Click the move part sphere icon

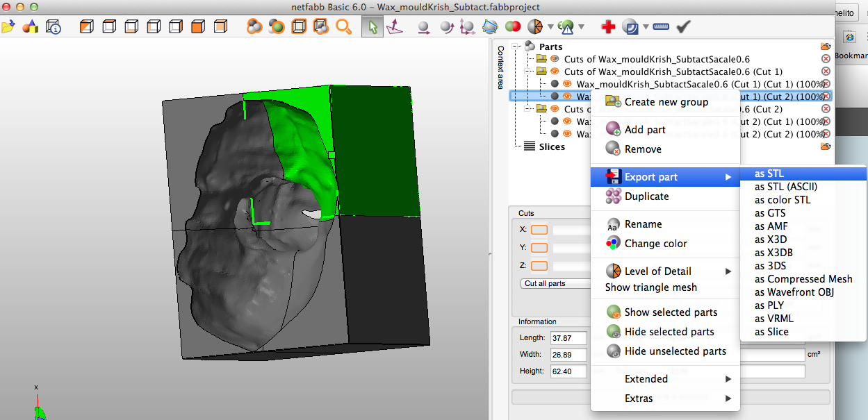(x=423, y=27)
